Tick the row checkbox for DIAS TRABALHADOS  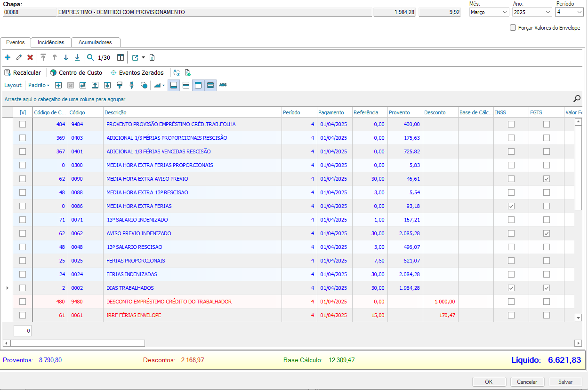23,288
